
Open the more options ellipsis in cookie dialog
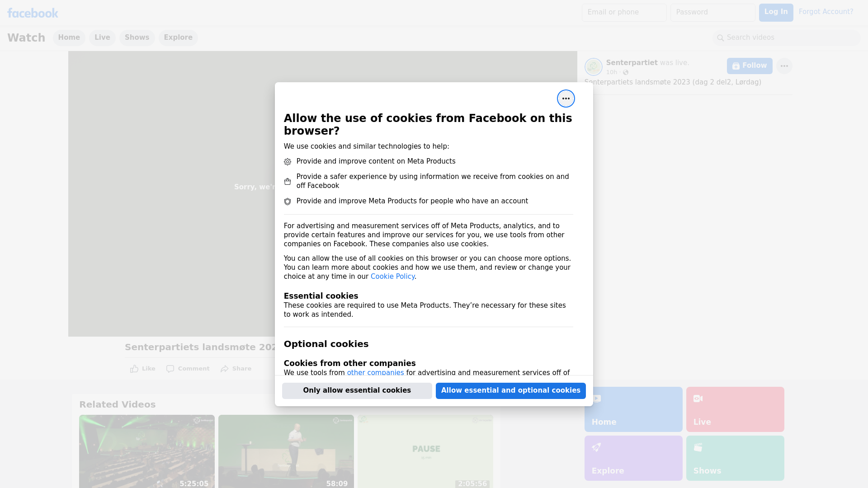click(x=566, y=99)
